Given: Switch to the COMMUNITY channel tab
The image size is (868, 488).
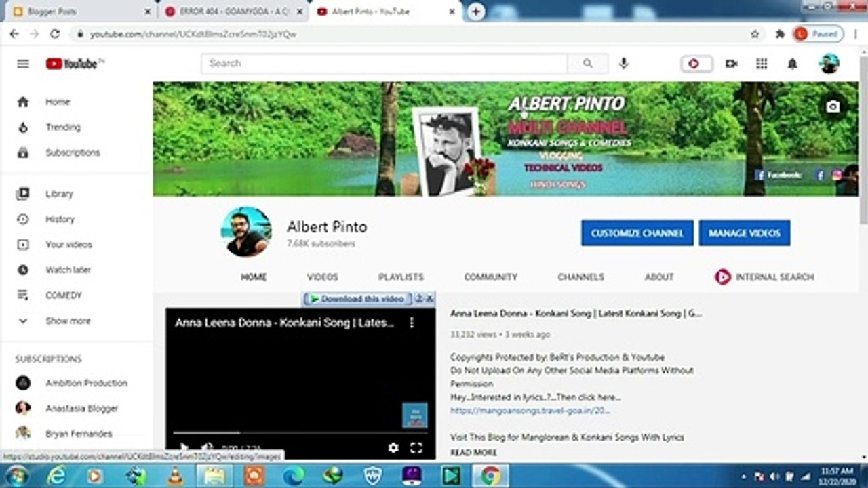Looking at the screenshot, I should coord(490,277).
